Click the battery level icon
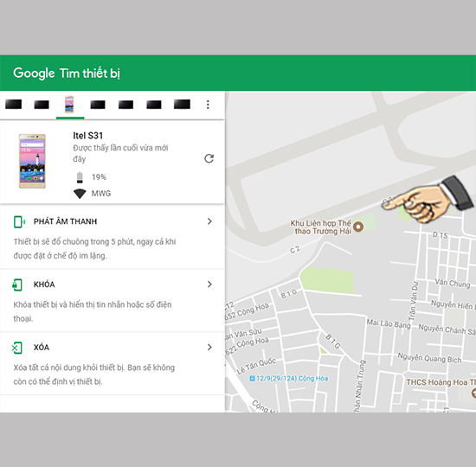Viewport: 476px width, 467px height. 80,177
